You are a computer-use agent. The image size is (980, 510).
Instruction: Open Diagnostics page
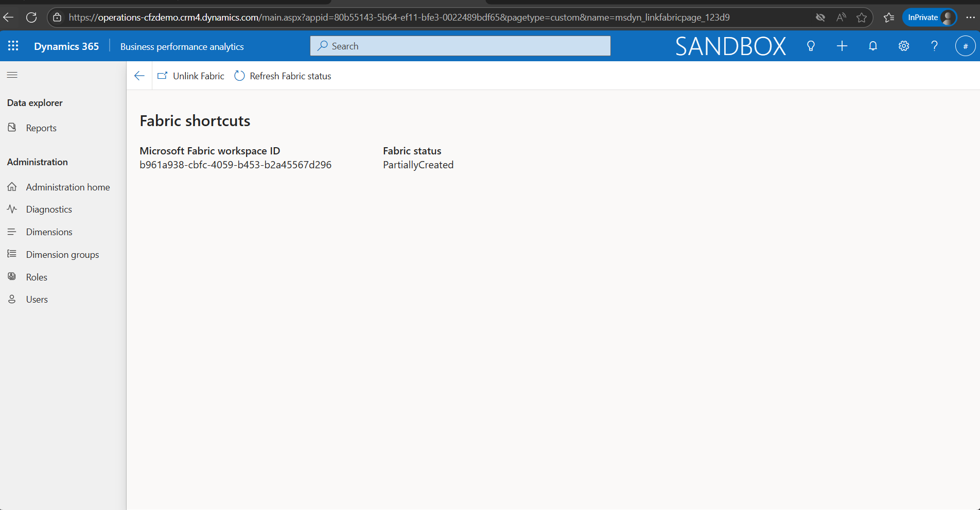point(49,209)
